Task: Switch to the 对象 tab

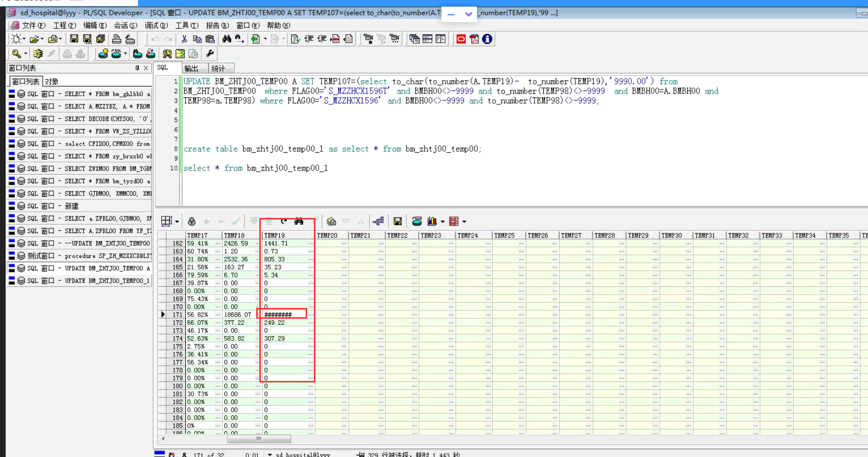Action: pyautogui.click(x=51, y=81)
